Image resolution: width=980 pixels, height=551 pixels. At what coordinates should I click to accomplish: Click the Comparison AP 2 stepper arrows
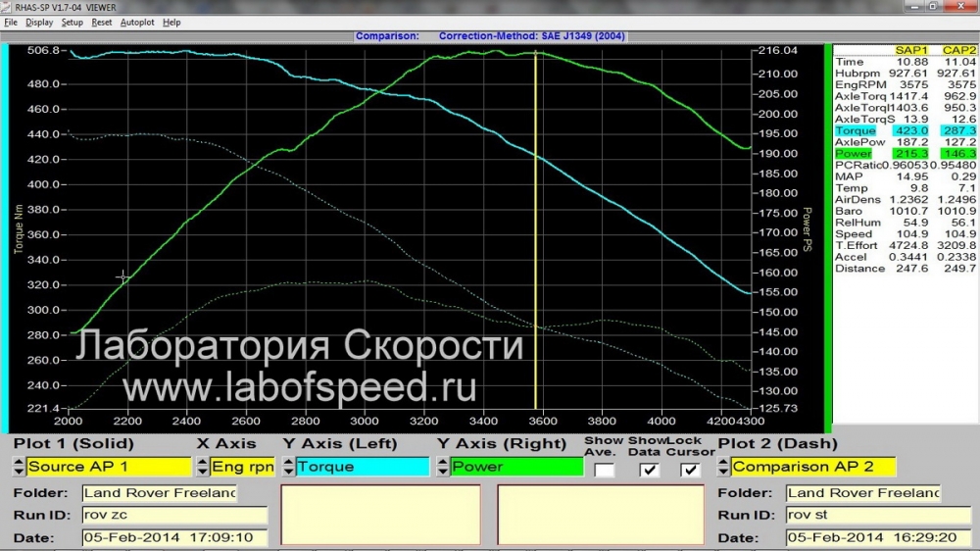coord(723,467)
